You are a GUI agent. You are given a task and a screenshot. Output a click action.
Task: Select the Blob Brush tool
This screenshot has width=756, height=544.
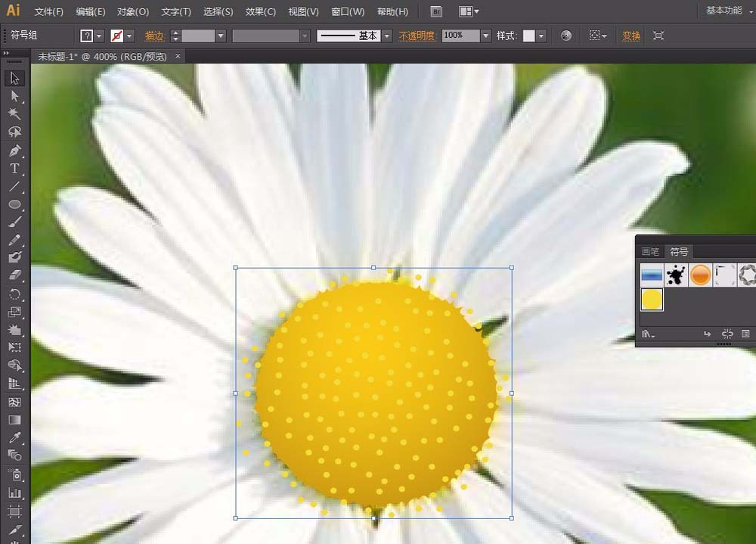pos(14,257)
